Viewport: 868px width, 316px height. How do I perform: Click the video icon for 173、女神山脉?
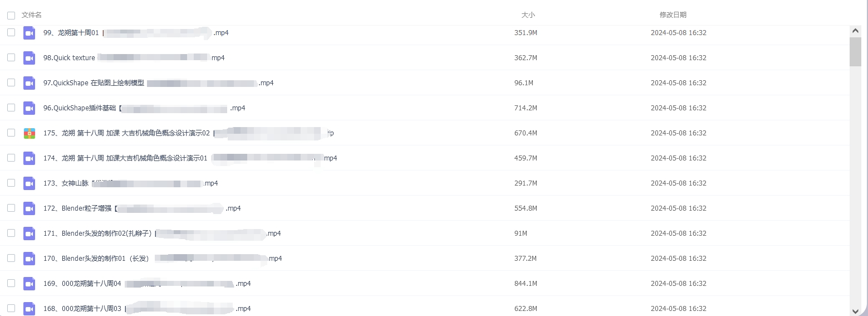click(x=29, y=183)
